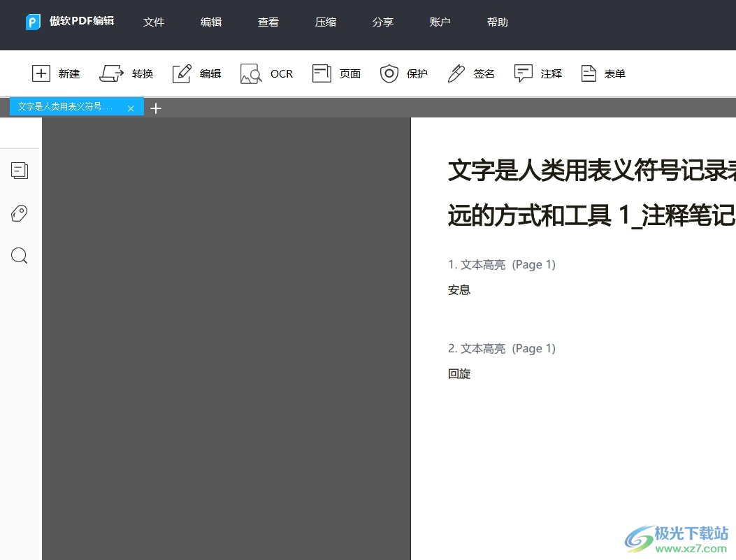Click the line 2. 文本高亮 (Page 1)
The image size is (736, 560).
pos(502,349)
